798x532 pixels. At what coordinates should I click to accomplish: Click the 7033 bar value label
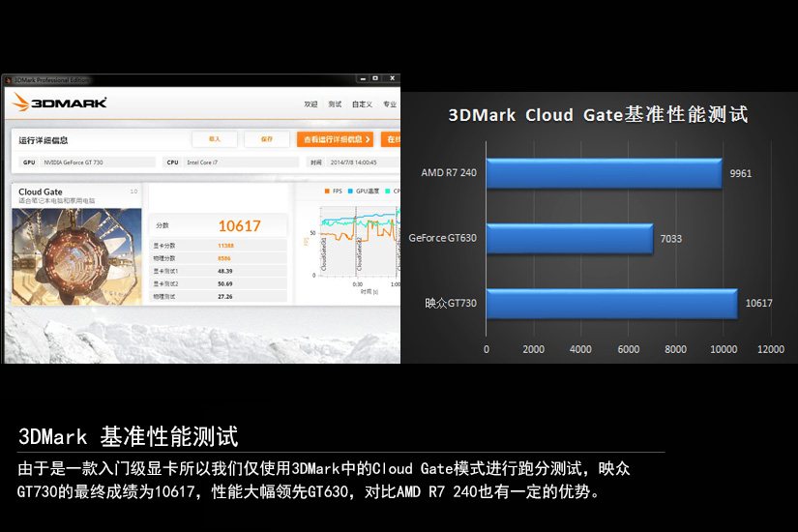coord(670,239)
